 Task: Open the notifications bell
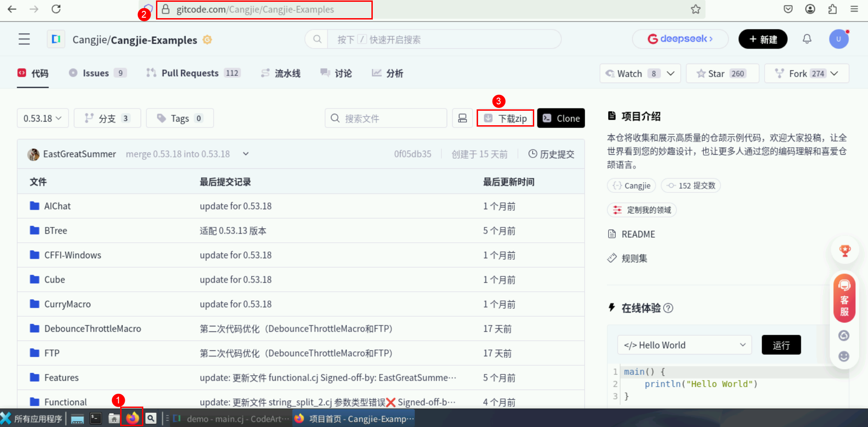807,39
